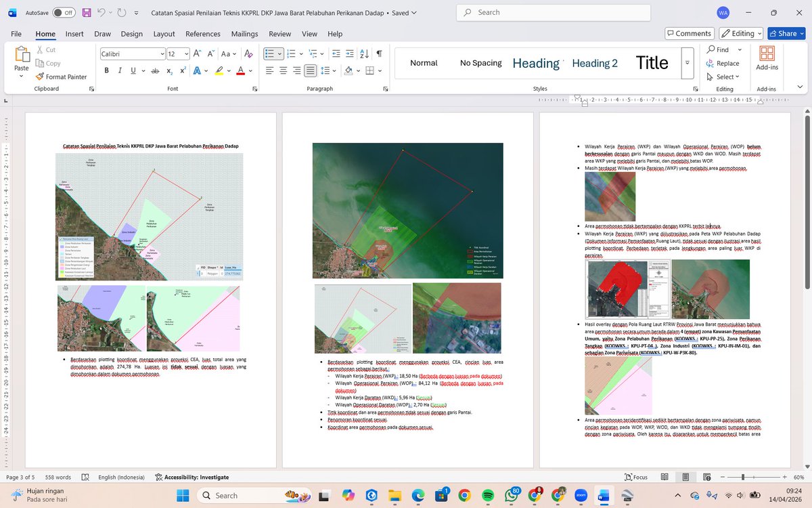Align text right

coord(296,70)
